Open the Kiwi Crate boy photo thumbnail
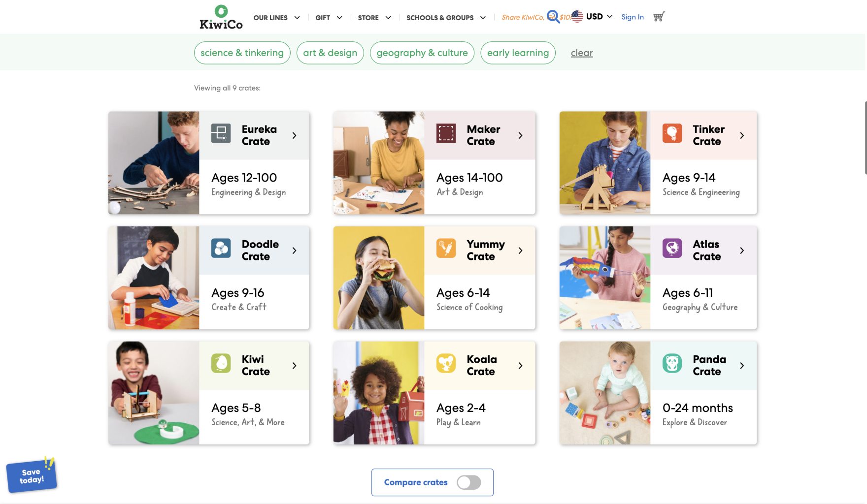 154,393
